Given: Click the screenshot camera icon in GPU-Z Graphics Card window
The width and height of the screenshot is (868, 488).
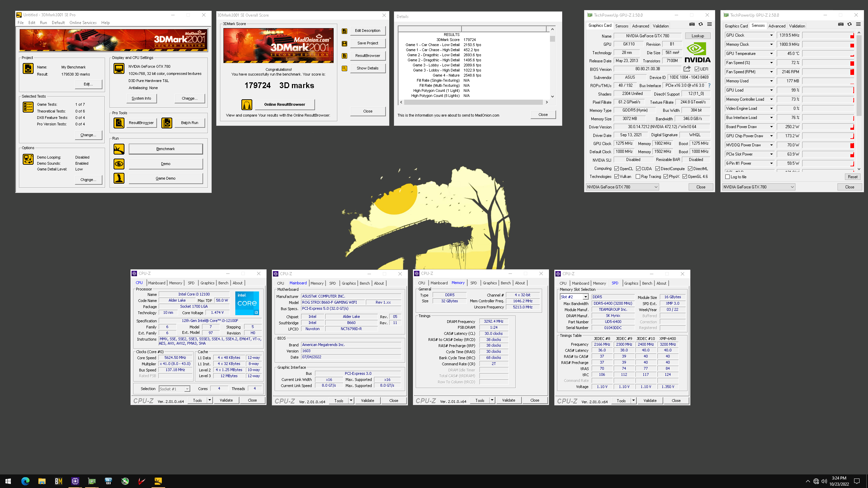Looking at the screenshot, I should [x=692, y=24].
